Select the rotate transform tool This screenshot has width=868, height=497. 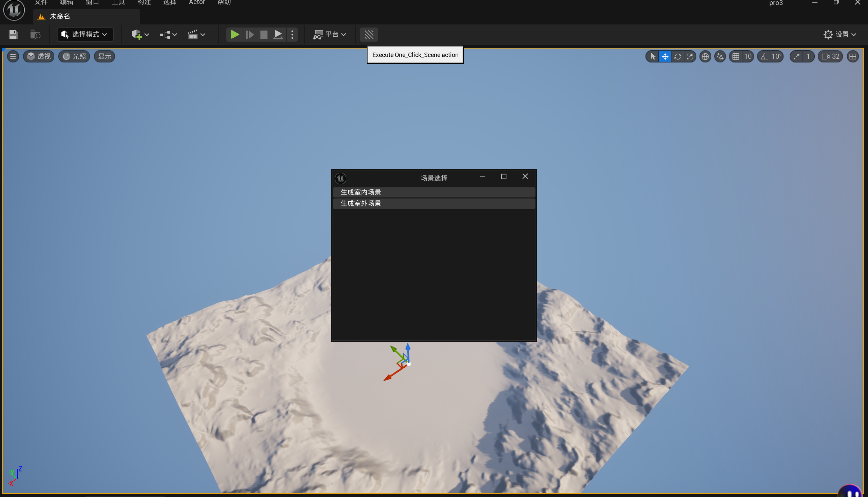pos(677,56)
